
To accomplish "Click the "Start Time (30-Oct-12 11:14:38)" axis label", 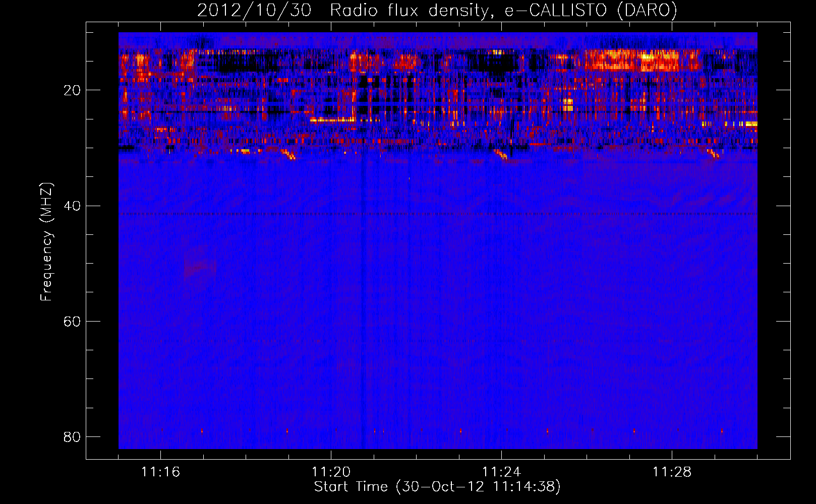I will click(x=437, y=487).
